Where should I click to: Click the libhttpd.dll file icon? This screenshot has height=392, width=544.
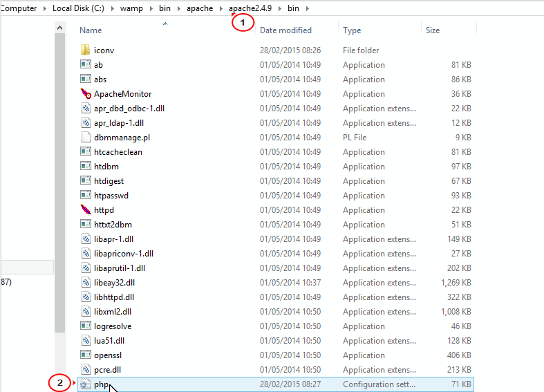click(x=86, y=297)
